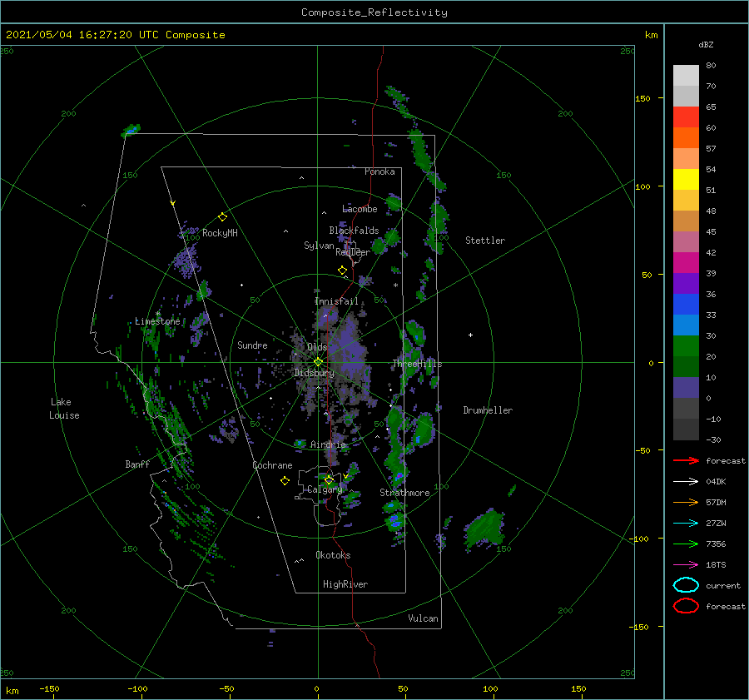Click the -150 tick on the bottom axis
The height and width of the screenshot is (700, 749).
click(x=49, y=688)
